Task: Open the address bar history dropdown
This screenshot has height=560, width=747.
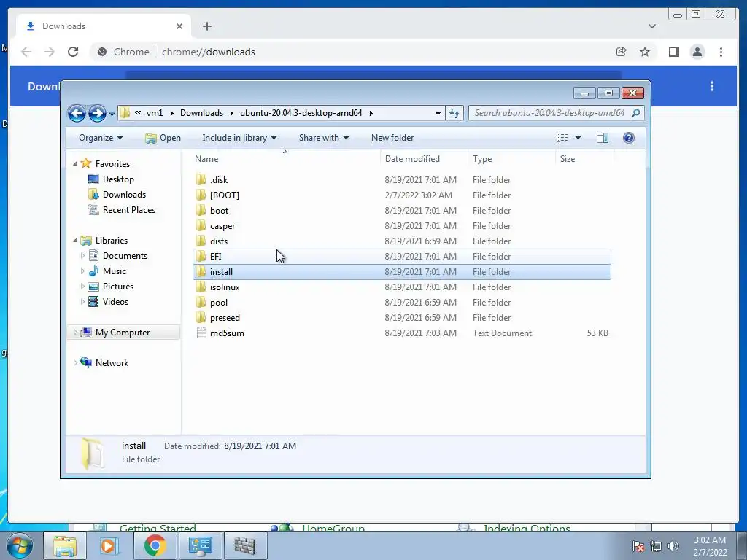Action: (x=438, y=113)
